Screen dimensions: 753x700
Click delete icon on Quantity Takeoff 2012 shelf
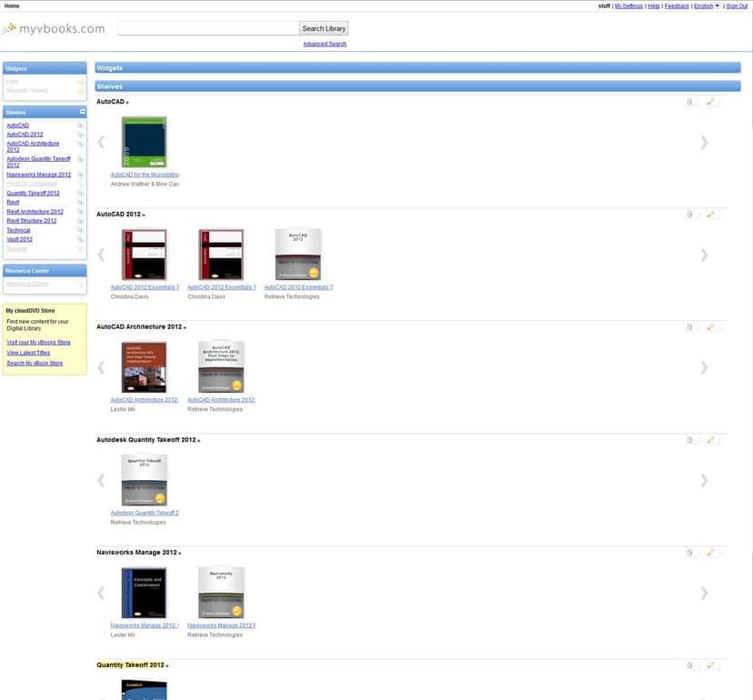click(x=689, y=665)
